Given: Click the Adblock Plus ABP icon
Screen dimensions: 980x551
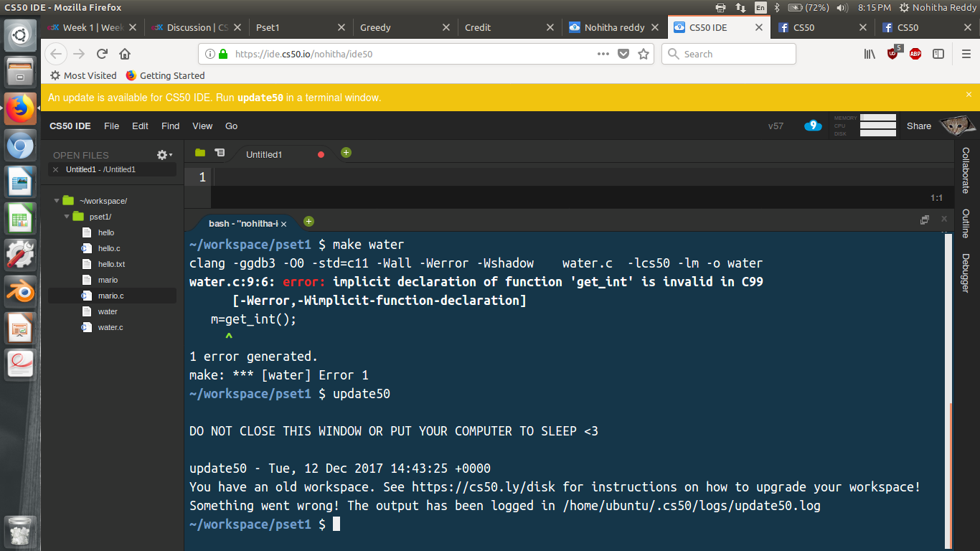Looking at the screenshot, I should coord(915,54).
